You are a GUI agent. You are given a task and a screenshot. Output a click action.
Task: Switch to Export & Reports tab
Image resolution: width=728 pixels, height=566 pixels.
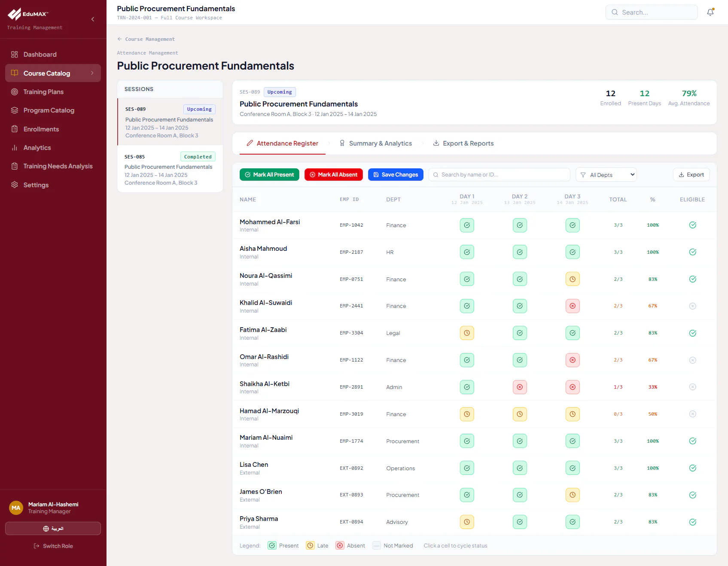[x=463, y=143]
